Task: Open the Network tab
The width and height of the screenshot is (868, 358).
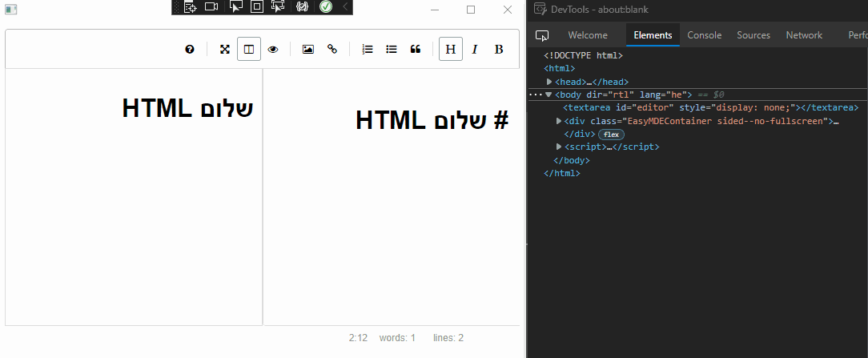Action: coord(804,35)
